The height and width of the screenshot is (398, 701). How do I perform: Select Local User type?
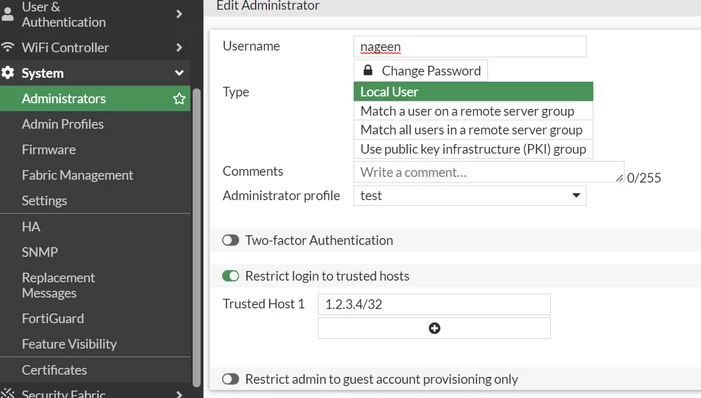(473, 92)
